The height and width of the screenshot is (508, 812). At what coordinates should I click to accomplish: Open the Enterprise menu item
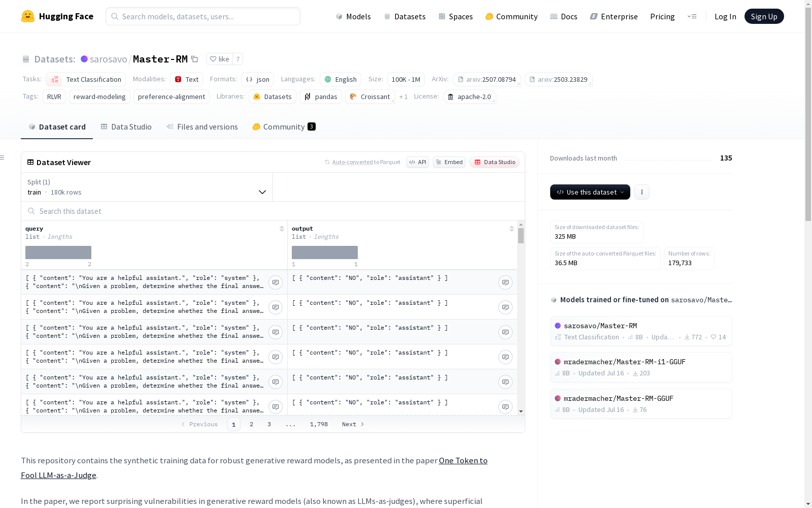click(x=614, y=16)
